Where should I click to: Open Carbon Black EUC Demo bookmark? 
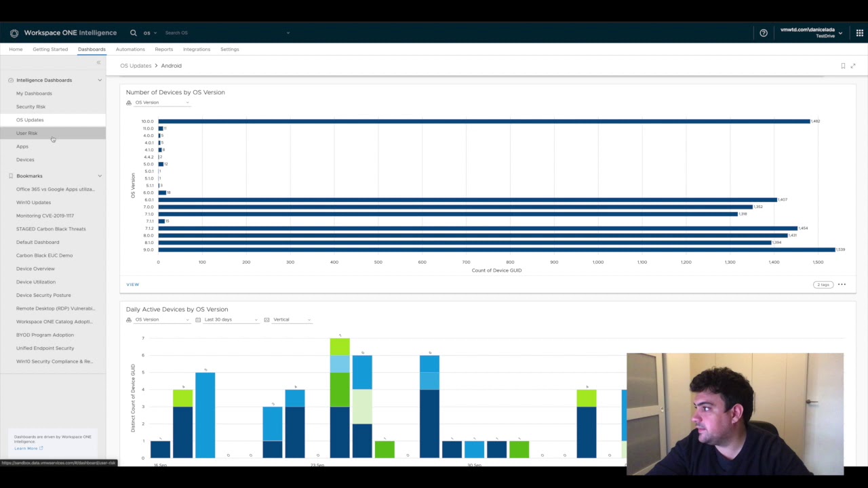(44, 256)
